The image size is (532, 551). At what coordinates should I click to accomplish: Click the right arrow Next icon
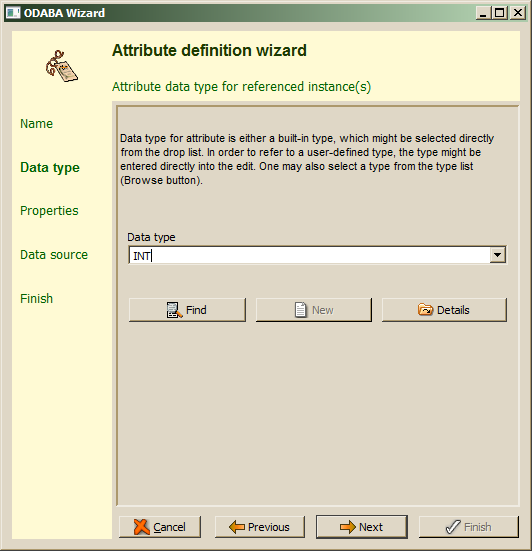[x=348, y=527]
